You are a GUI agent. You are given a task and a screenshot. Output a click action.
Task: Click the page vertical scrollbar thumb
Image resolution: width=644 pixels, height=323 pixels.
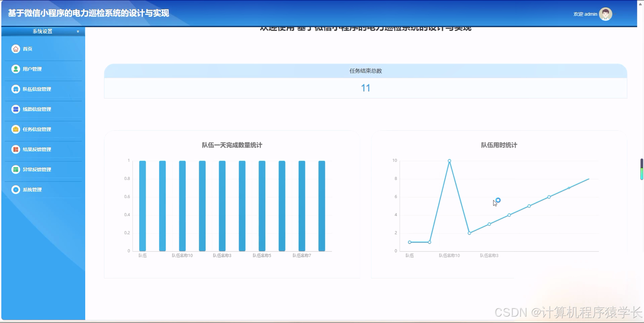[x=642, y=169]
